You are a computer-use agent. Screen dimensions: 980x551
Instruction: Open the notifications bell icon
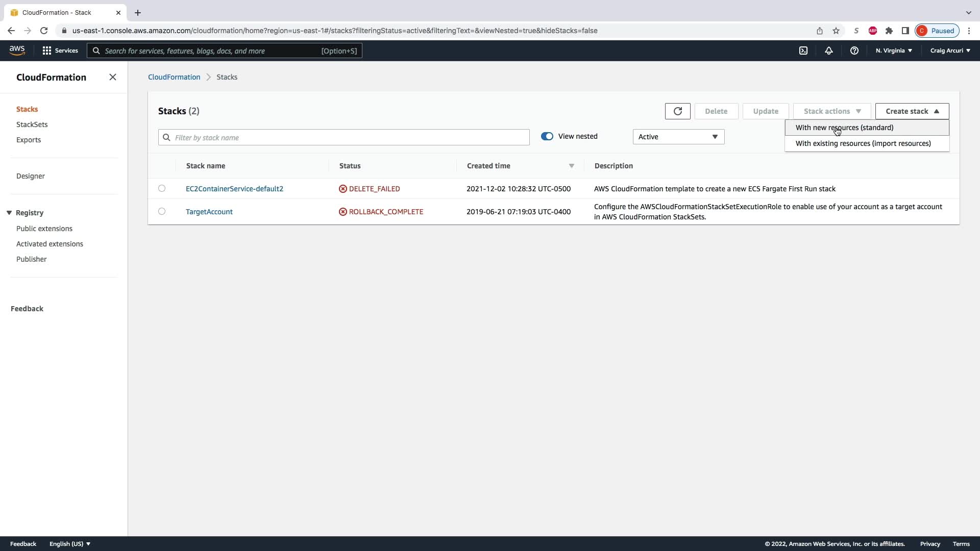tap(828, 51)
